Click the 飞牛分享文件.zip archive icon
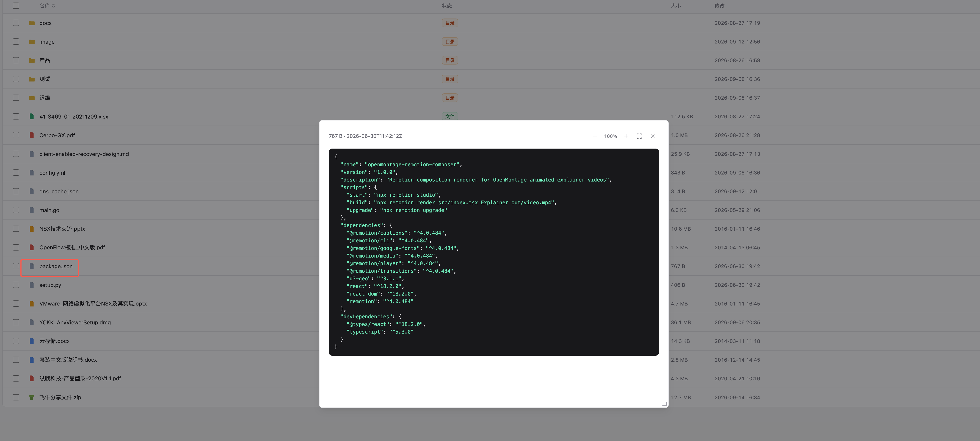The width and height of the screenshot is (980, 441). (x=32, y=397)
